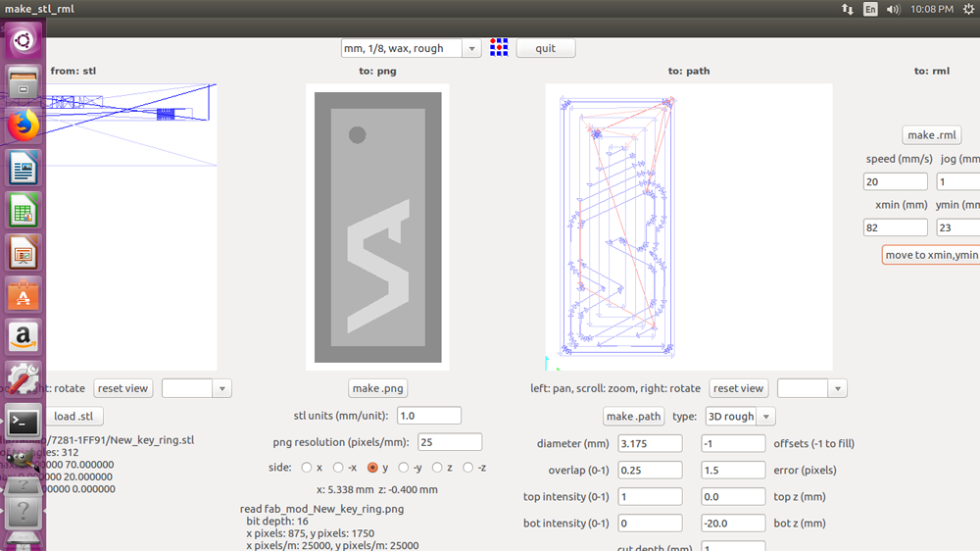This screenshot has height=551, width=980.
Task: Open LibreOffice Calc from the dock
Action: [24, 210]
